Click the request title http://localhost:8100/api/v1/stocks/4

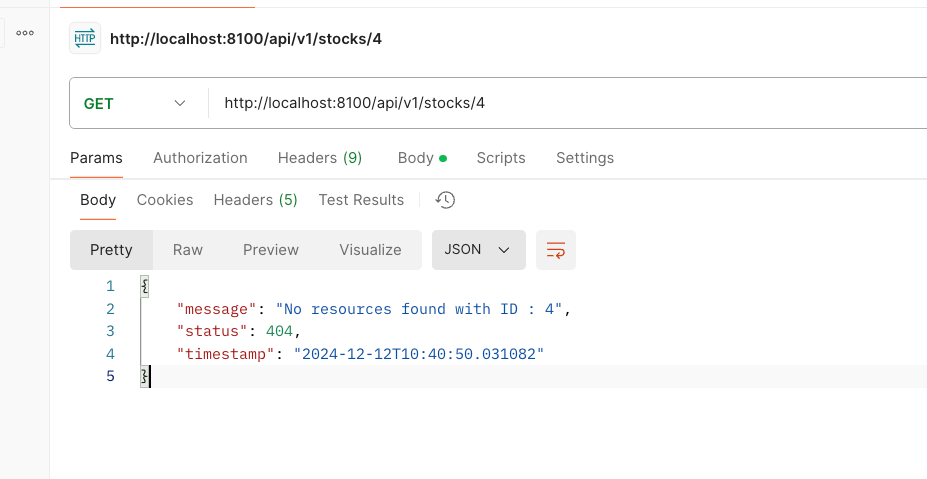[246, 39]
